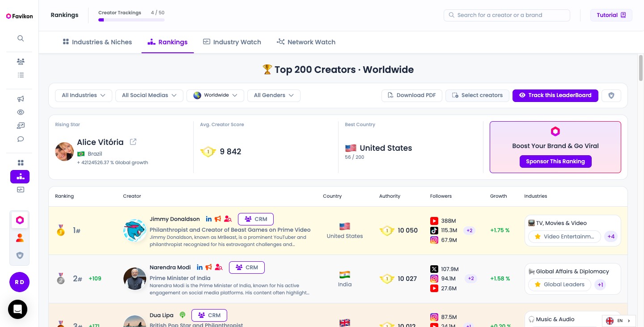The image size is (644, 327).
Task: Open the search icon in the left sidebar
Action: (21, 38)
